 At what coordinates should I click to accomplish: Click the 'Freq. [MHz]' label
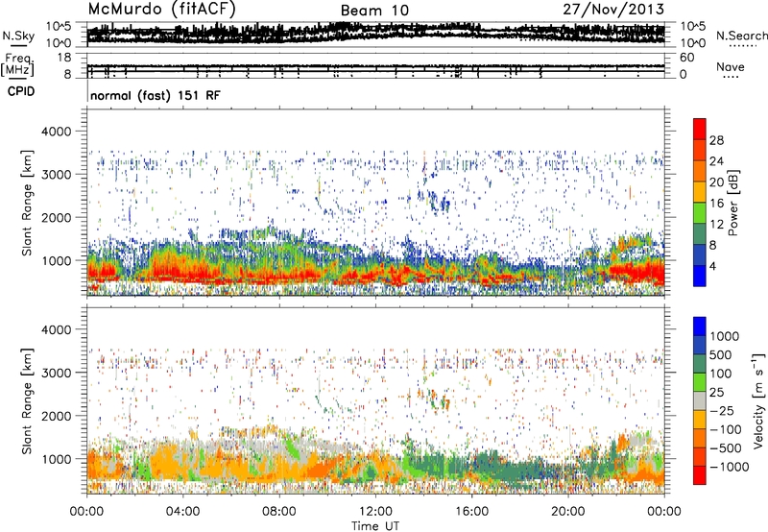pyautogui.click(x=17, y=64)
